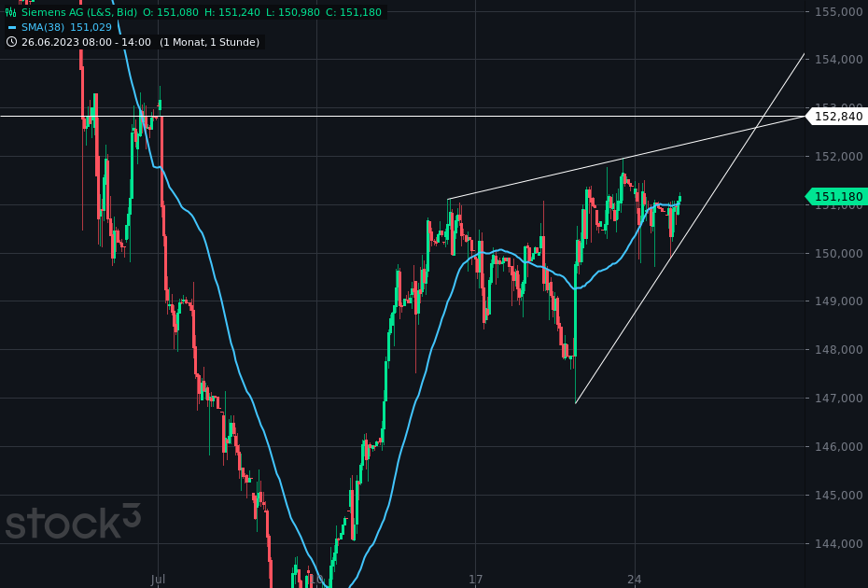
Task: Click the SMA(38) blue line legend marker
Action: coord(11,27)
